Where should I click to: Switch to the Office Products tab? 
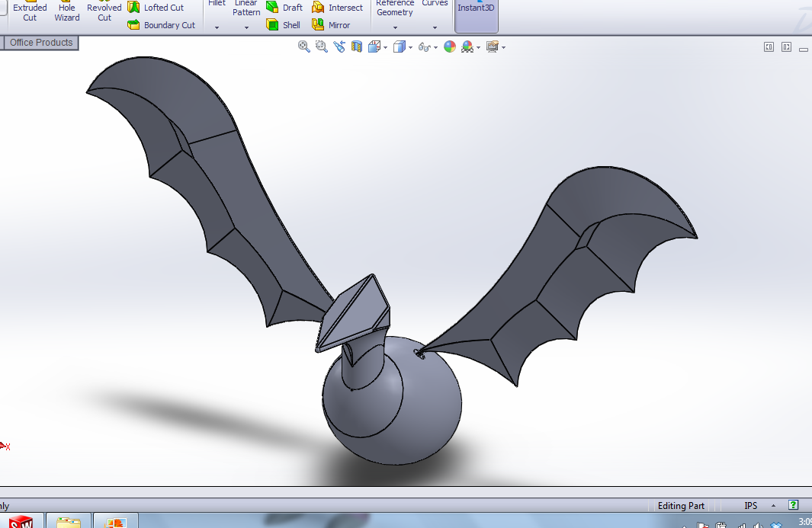(x=41, y=43)
